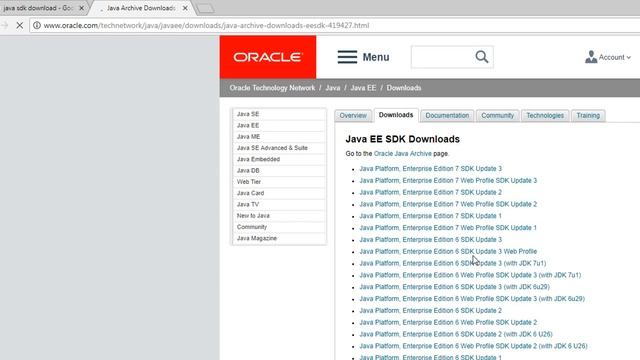Open Enterprise Edition 6 SDK Update 2 link

pos(431,311)
